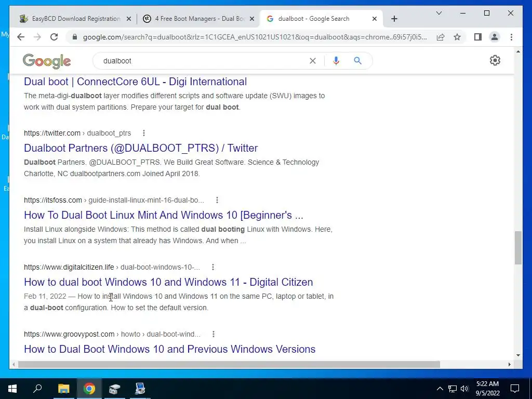Start voice search with microphone icon

336,61
